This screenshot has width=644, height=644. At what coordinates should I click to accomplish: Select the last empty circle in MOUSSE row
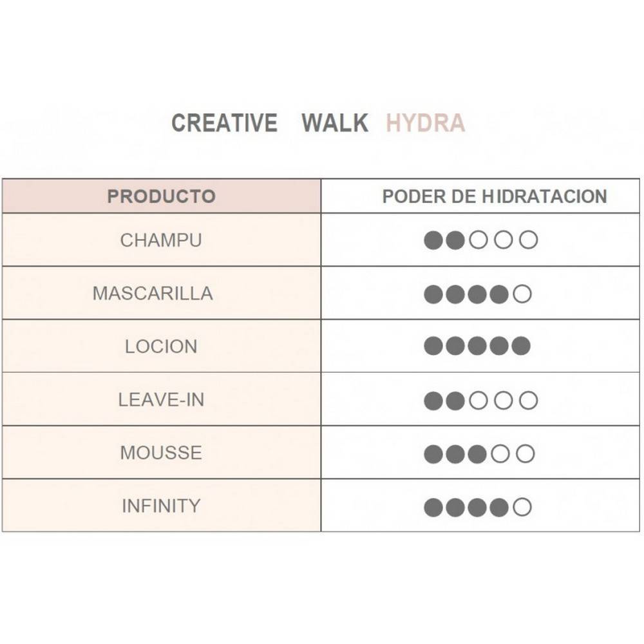click(526, 454)
